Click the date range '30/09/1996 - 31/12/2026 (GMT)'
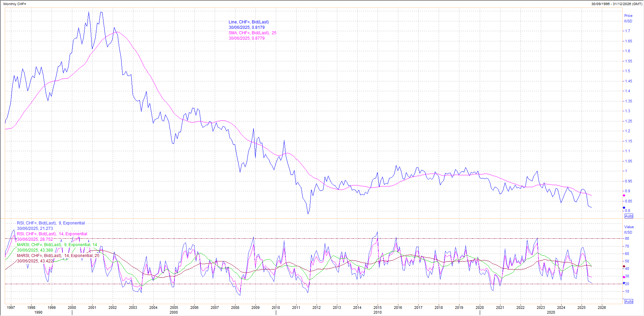 click(617, 4)
